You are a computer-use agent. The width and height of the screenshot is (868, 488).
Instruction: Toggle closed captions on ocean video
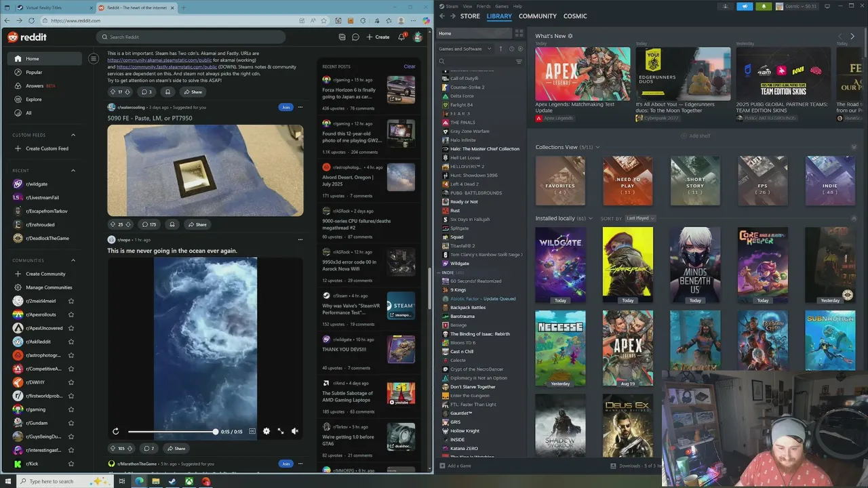[252, 431]
